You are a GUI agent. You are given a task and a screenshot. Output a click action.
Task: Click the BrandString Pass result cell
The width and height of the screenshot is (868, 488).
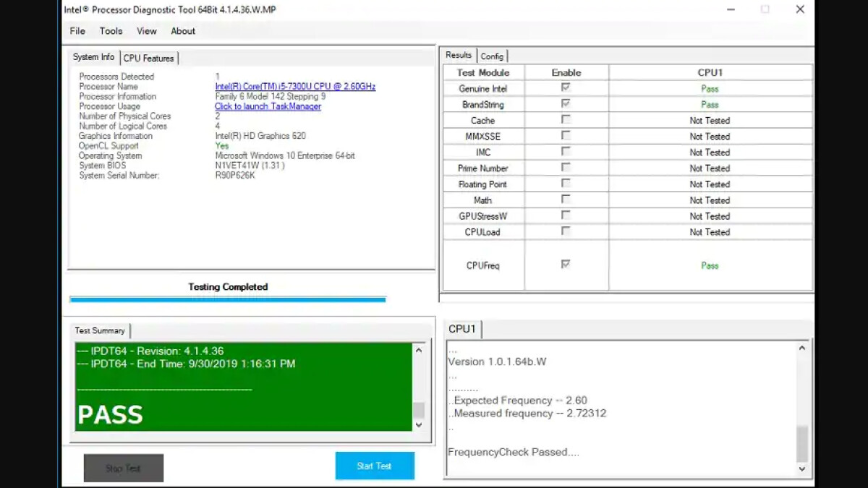point(710,105)
